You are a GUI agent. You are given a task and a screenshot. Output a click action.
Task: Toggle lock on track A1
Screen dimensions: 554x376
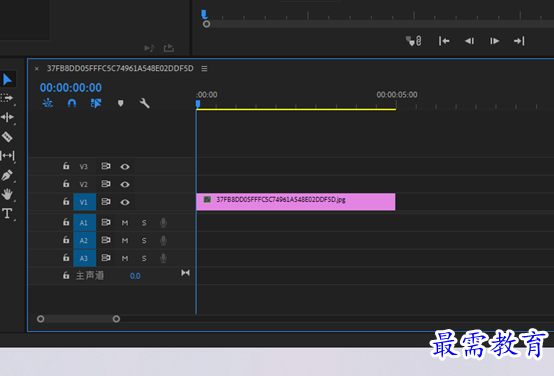click(x=66, y=222)
